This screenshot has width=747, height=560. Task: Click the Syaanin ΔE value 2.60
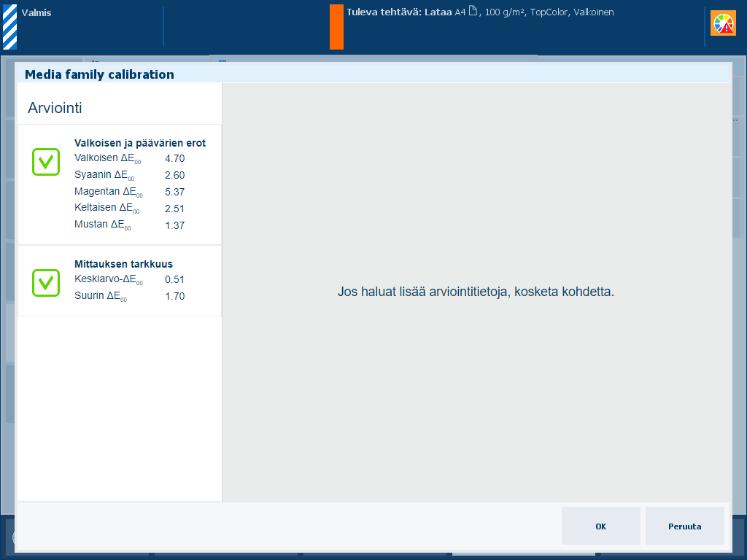174,175
